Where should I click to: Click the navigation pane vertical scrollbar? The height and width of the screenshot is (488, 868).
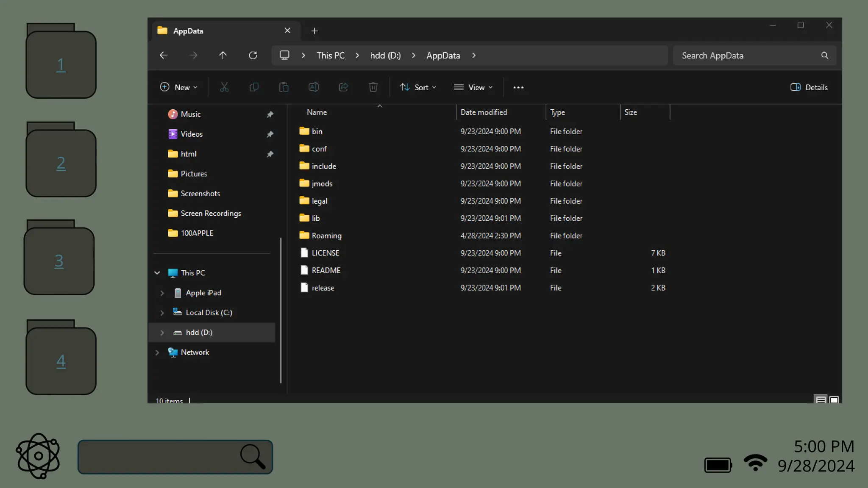tap(281, 309)
